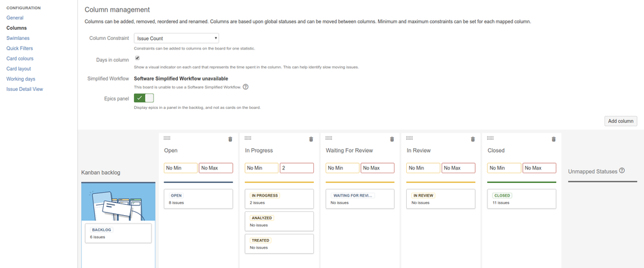Image resolution: width=644 pixels, height=268 pixels.
Task: Delete the In Review column with trash icon
Action: click(473, 139)
